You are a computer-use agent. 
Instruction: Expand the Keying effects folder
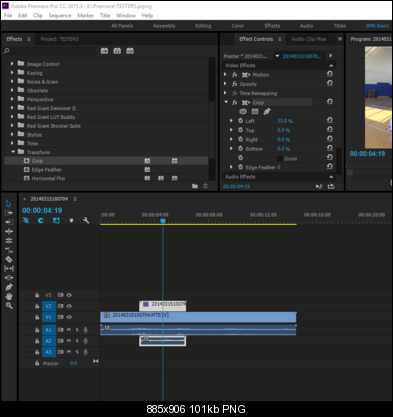[12, 72]
